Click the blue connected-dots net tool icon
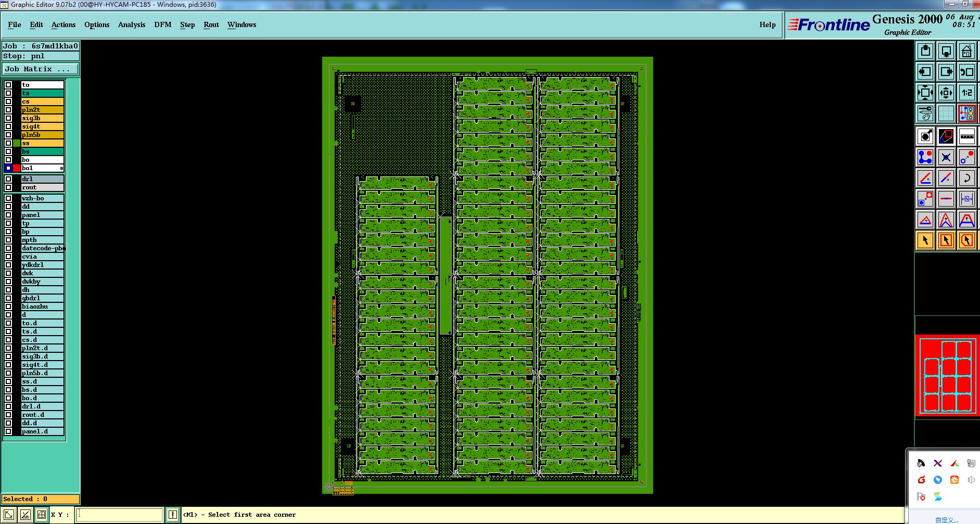The width and height of the screenshot is (980, 524). pyautogui.click(x=925, y=157)
